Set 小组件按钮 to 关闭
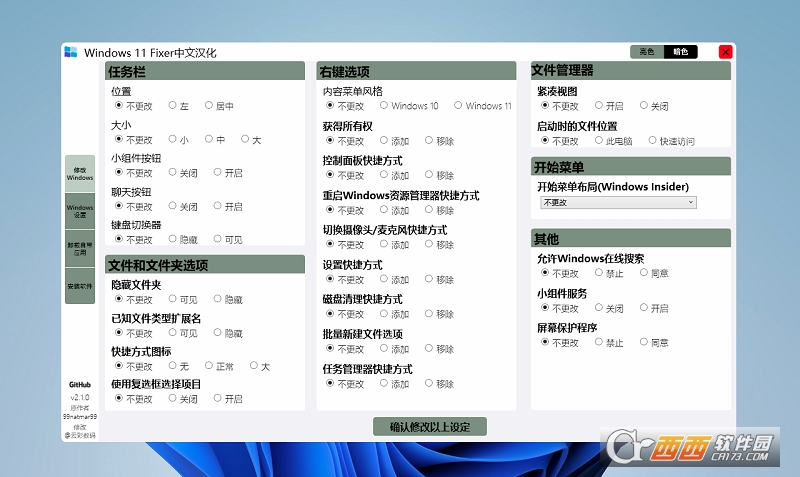 point(173,172)
